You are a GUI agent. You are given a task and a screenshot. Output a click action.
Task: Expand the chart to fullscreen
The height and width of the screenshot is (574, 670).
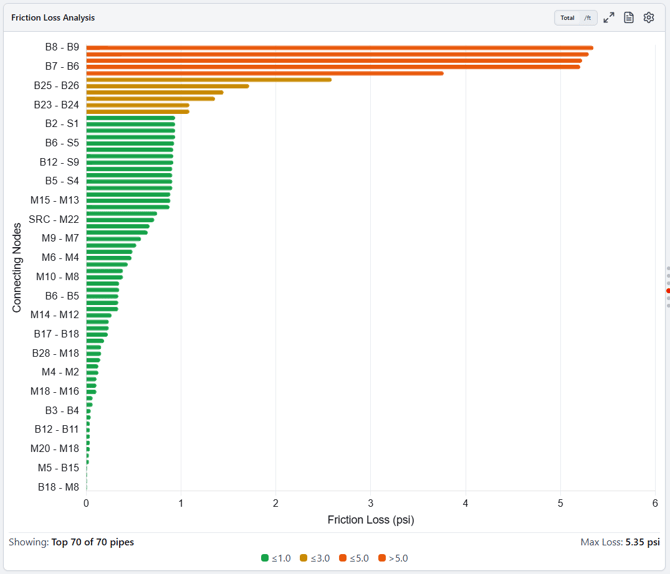608,18
